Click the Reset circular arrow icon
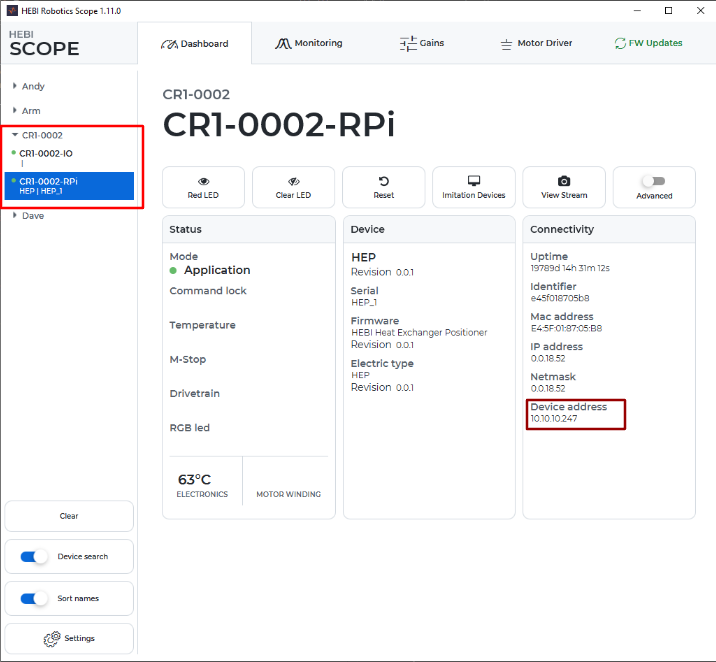The width and height of the screenshot is (716, 662). (x=384, y=181)
